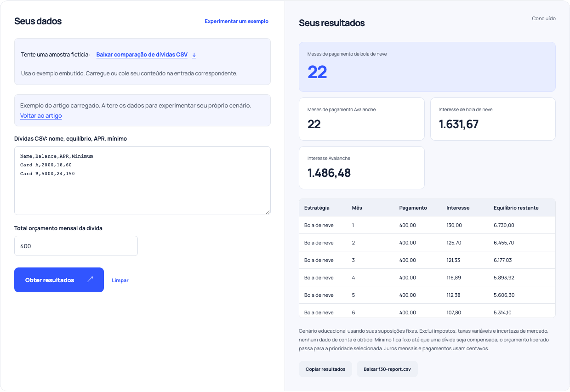Select the Mês column header
The width and height of the screenshot is (570, 392).
click(x=357, y=208)
